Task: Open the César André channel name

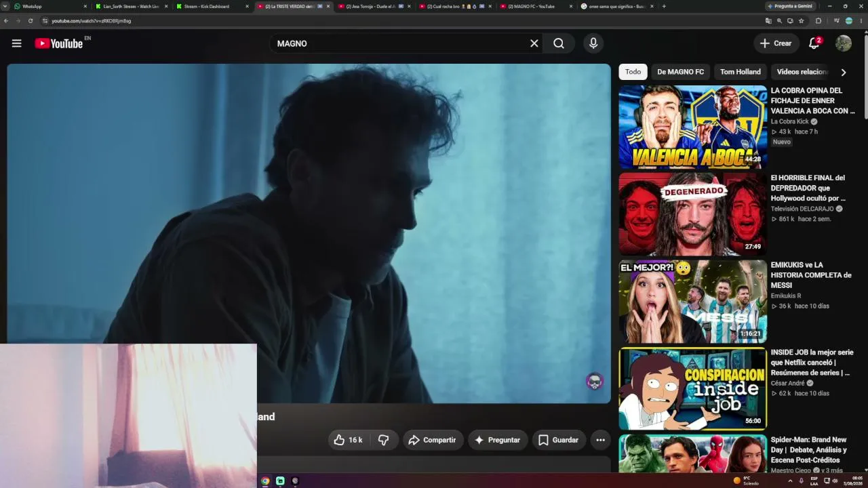Action: pyautogui.click(x=787, y=383)
